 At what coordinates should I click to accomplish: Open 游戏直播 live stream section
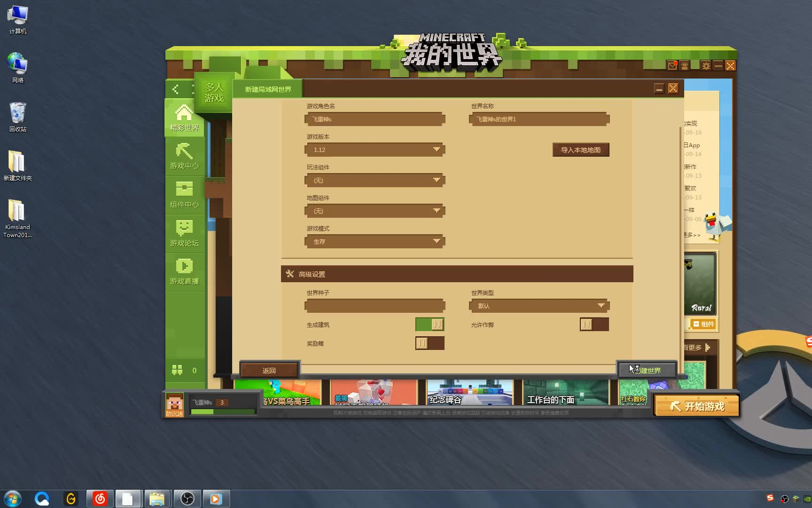click(x=184, y=272)
